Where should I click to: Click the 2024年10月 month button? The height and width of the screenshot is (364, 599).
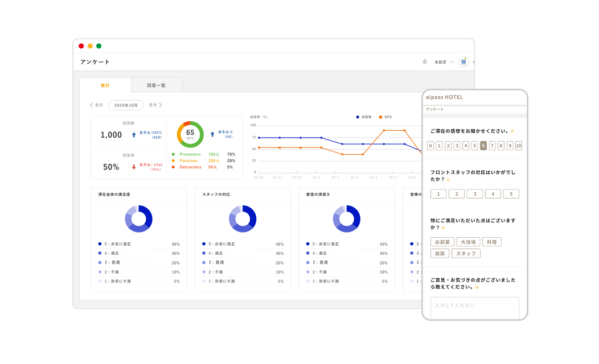126,105
